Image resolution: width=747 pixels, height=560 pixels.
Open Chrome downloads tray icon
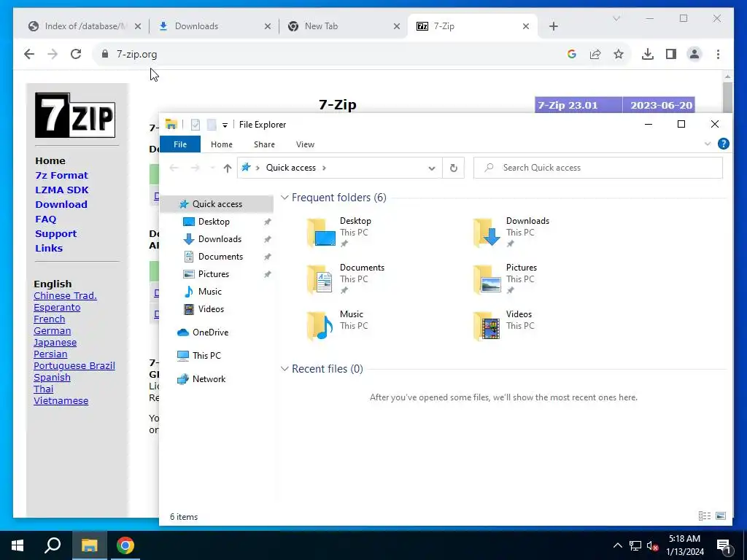pyautogui.click(x=648, y=54)
